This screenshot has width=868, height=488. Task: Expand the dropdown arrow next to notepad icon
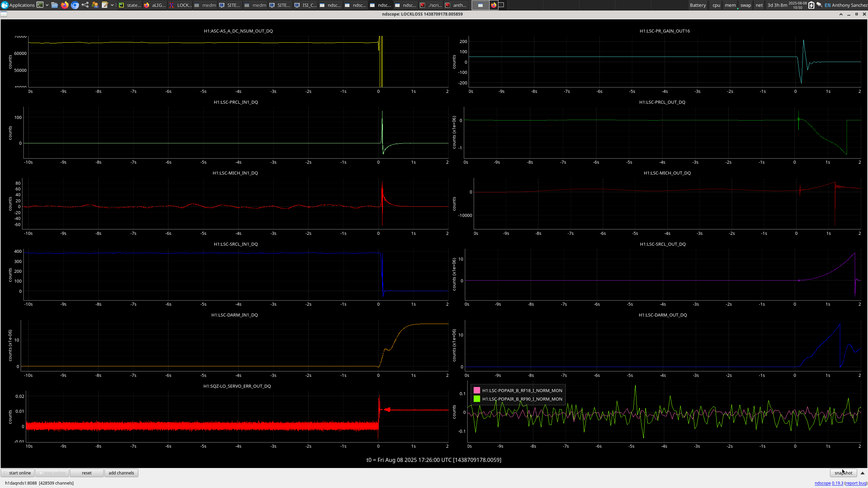pyautogui.click(x=112, y=5)
